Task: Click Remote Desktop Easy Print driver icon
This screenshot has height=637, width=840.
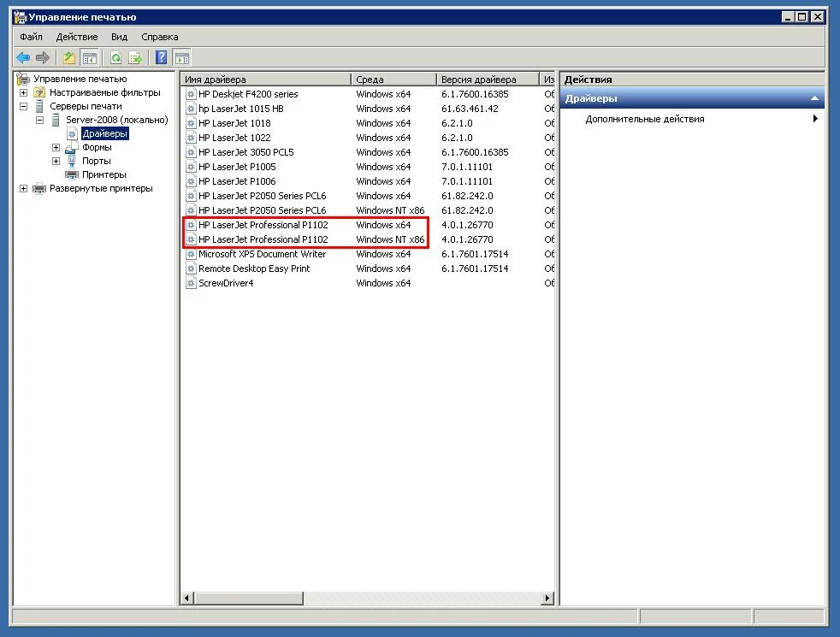Action: click(191, 268)
